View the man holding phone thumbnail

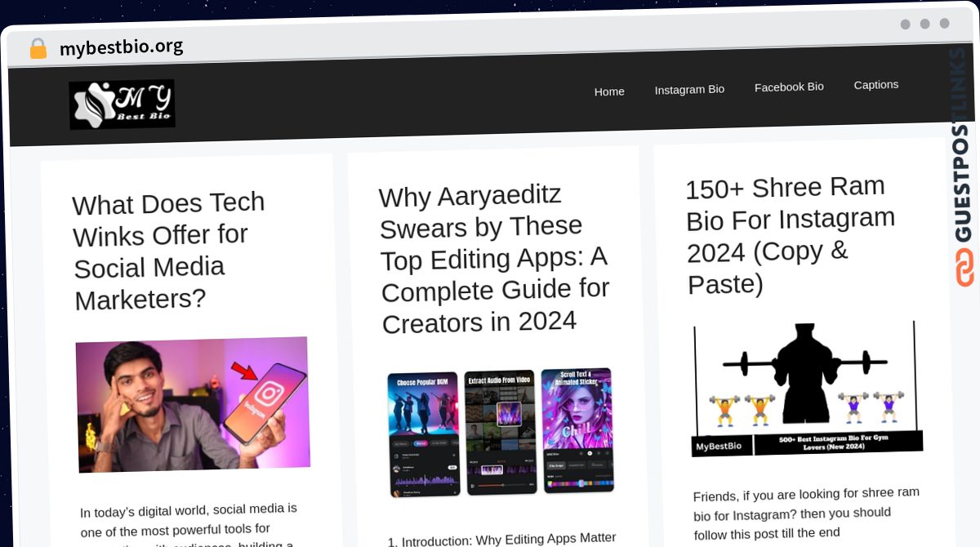coord(193,404)
